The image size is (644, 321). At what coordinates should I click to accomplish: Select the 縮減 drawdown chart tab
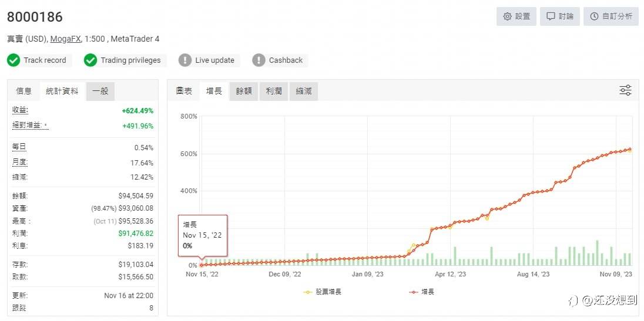(x=304, y=91)
